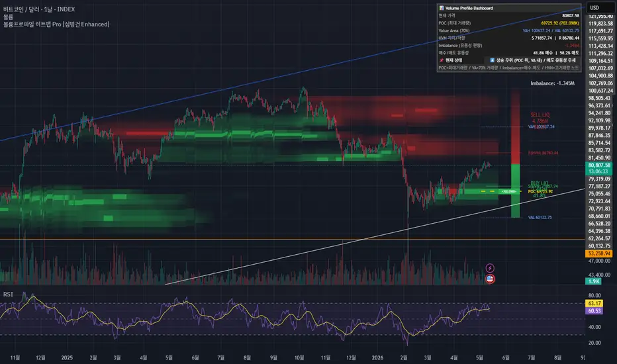Image resolution: width=617 pixels, height=364 pixels.
Task: Click the 10월 label on time axis
Action: [x=299, y=357]
